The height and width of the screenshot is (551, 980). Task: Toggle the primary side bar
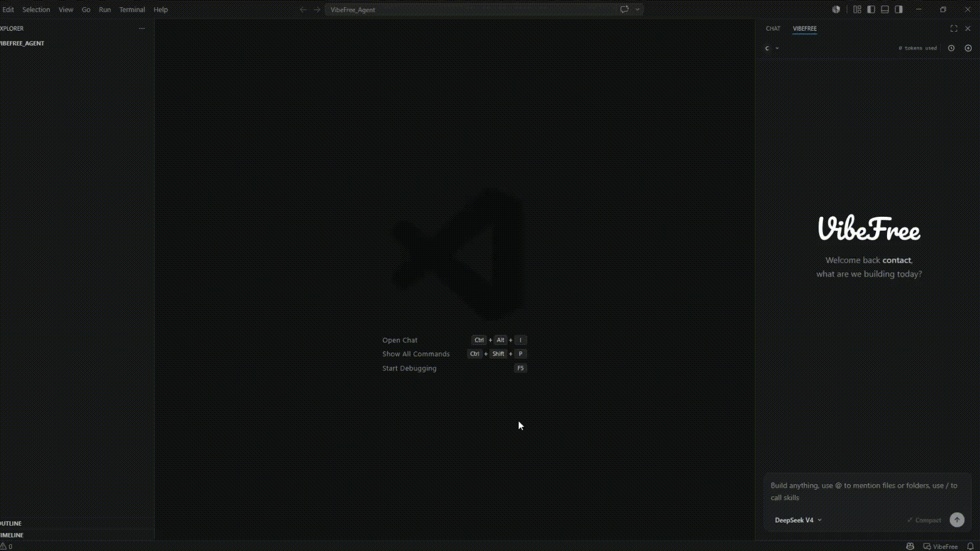point(871,10)
